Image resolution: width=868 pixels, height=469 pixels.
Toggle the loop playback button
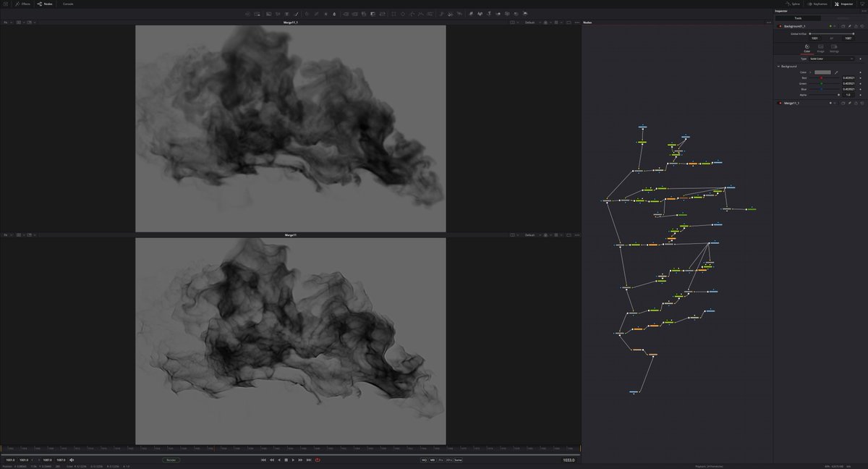318,460
